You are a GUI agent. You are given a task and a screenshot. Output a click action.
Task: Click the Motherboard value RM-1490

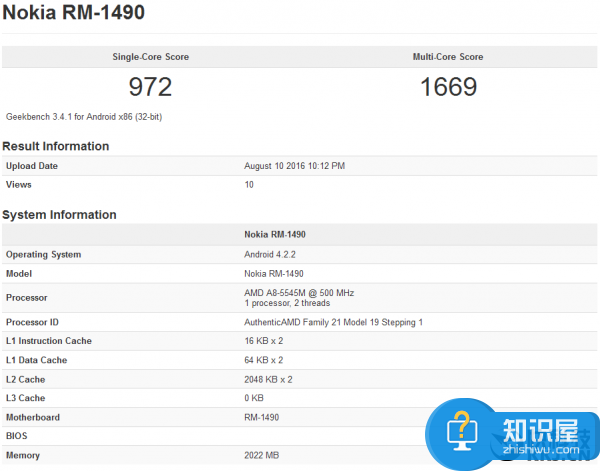(x=261, y=417)
